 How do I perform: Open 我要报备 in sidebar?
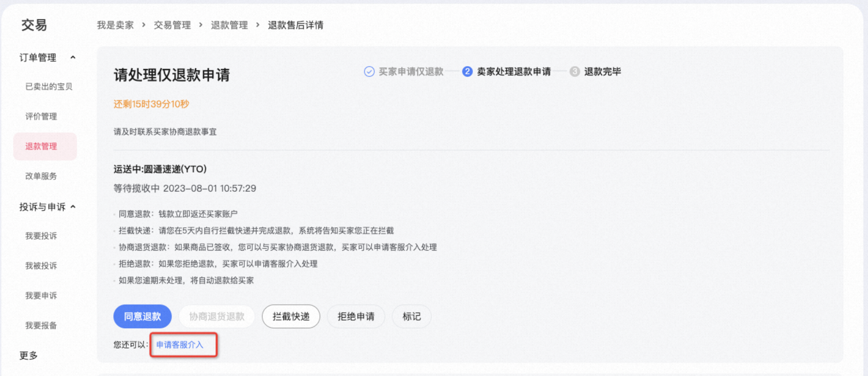(x=41, y=325)
